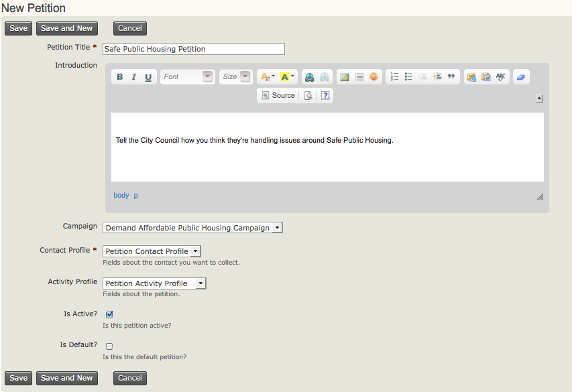Apply italic formatting in Introduction editor
Screen dimensions: 572x392
(x=134, y=77)
